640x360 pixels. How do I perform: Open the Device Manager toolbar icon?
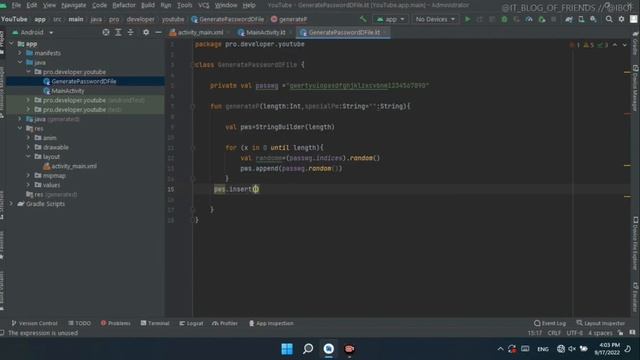pos(581,19)
